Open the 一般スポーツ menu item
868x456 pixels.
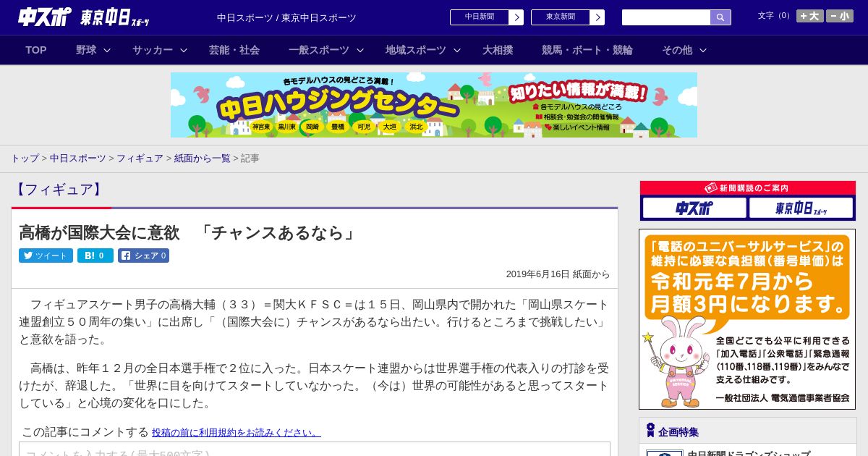click(x=319, y=50)
